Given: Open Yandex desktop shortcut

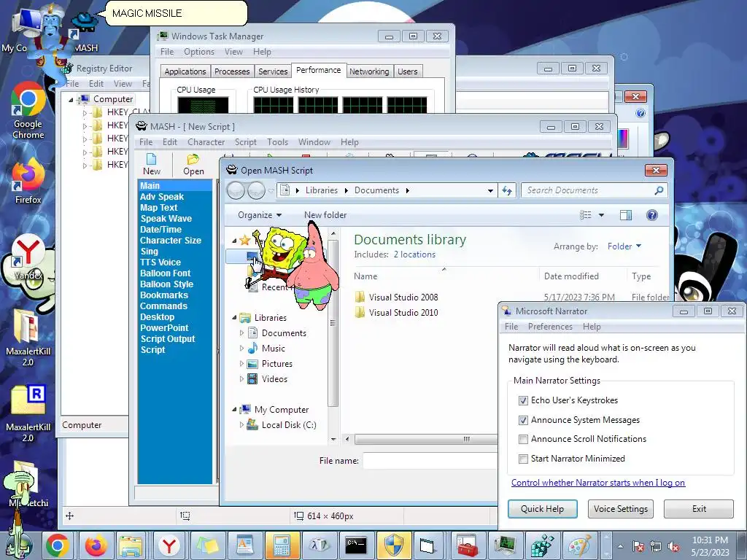Looking at the screenshot, I should pyautogui.click(x=28, y=257).
